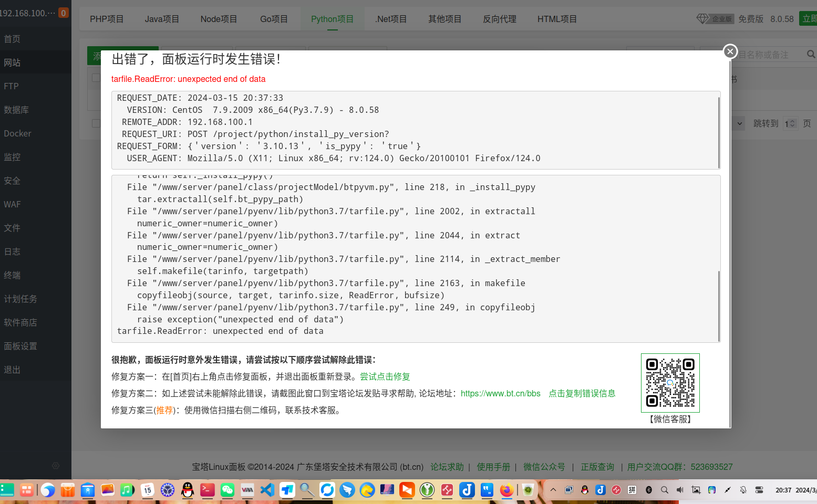Click the Bluetooth tray icon
Viewport: 817px width, 504px height.
pos(649,490)
